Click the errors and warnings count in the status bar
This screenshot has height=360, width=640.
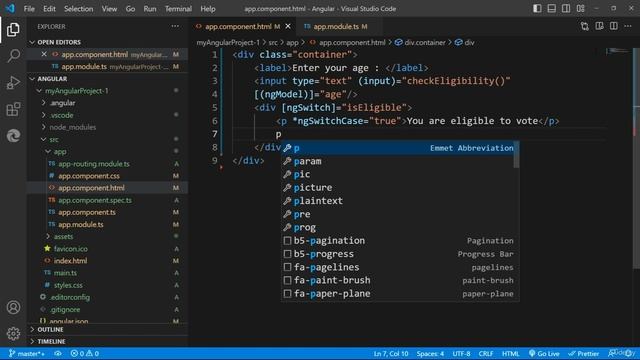pyautogui.click(x=84, y=353)
